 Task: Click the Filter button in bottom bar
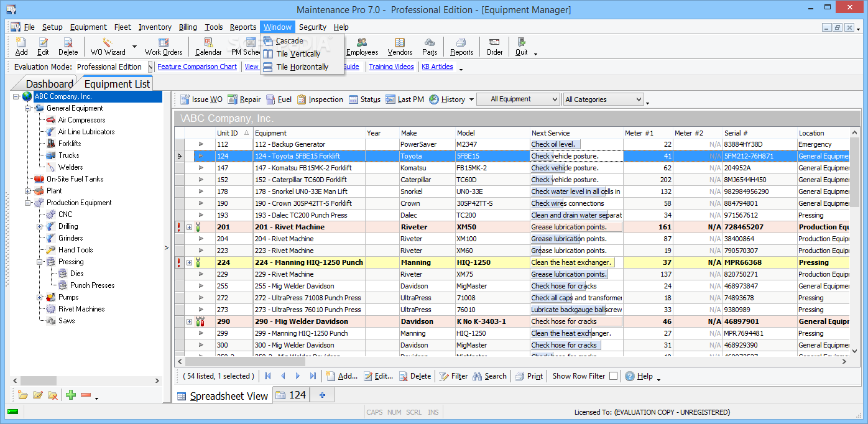[x=453, y=376]
